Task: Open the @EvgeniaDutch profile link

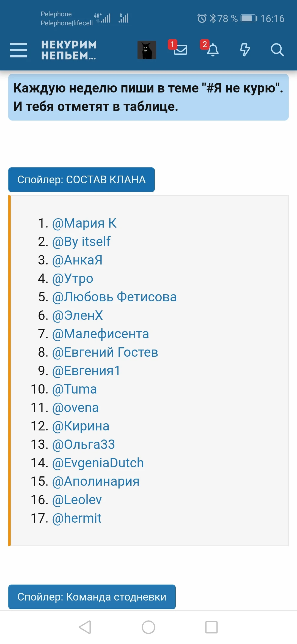Action: pos(98,463)
